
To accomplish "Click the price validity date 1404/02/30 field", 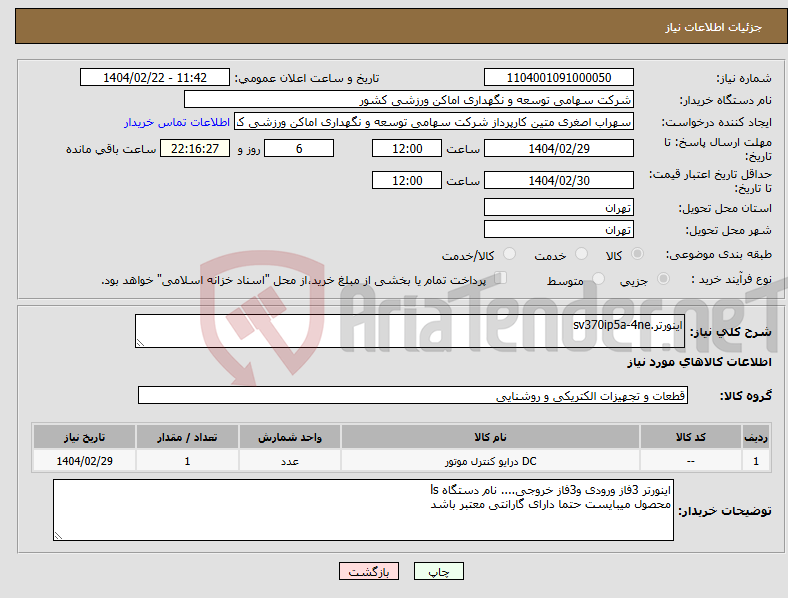I will tap(559, 180).
